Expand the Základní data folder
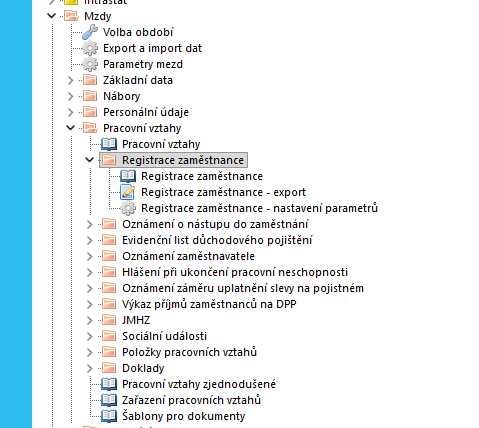 (x=70, y=80)
